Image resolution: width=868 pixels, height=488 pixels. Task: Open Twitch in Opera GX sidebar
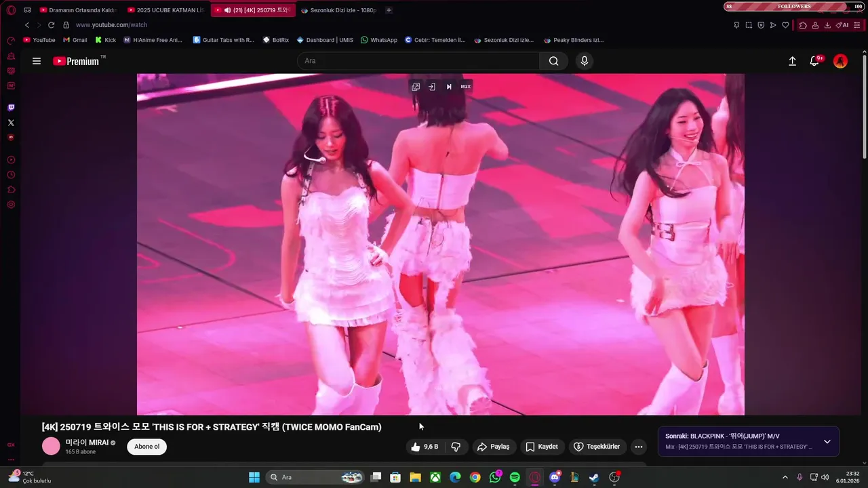(x=11, y=108)
